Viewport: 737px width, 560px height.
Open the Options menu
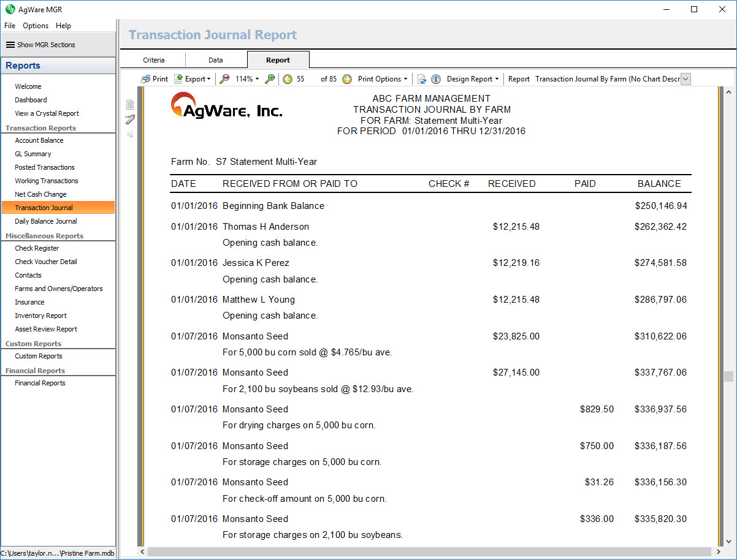[36, 26]
